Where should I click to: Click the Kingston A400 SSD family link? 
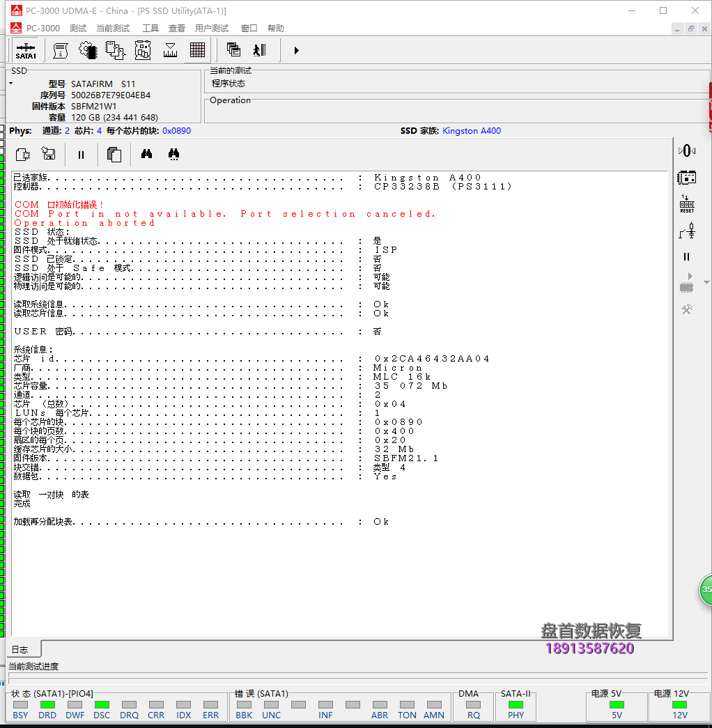[x=472, y=131]
